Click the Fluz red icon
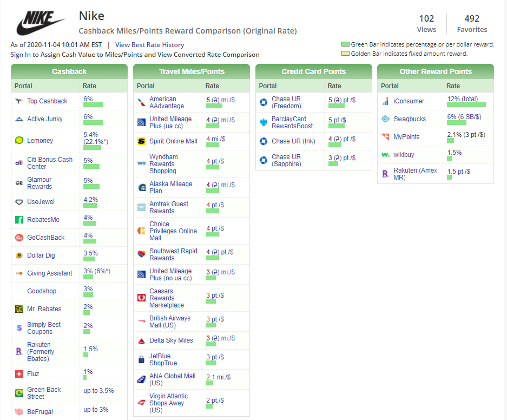Screen dimensions: 507x420 pyautogui.click(x=19, y=374)
